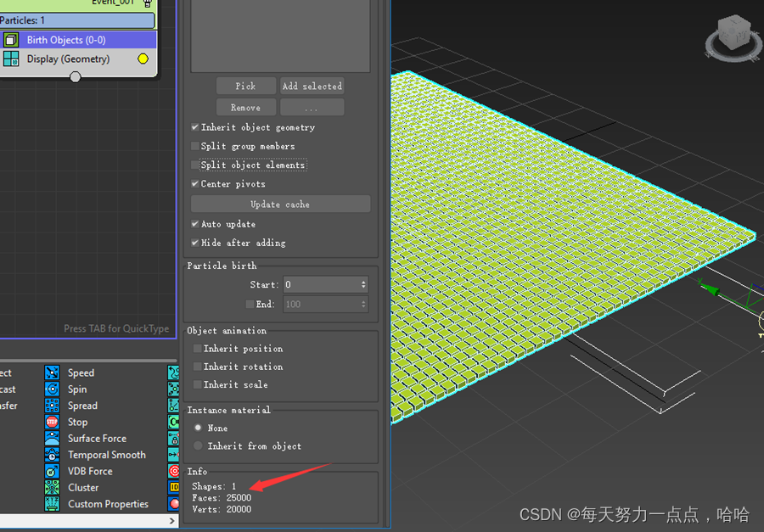Select the Cluster operator icon
This screenshot has height=532, width=764.
pos(53,487)
